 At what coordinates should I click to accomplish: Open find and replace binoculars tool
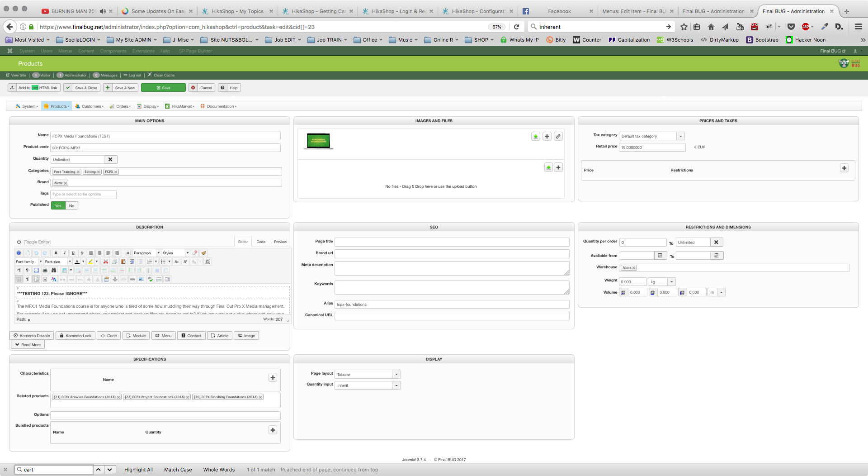coord(54,270)
